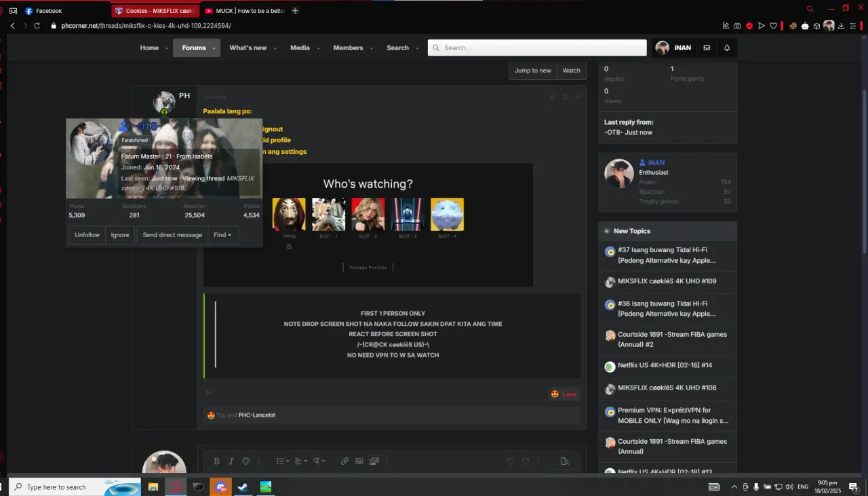Open File Explorer from the taskbar
This screenshot has width=868, height=496.
(153, 487)
